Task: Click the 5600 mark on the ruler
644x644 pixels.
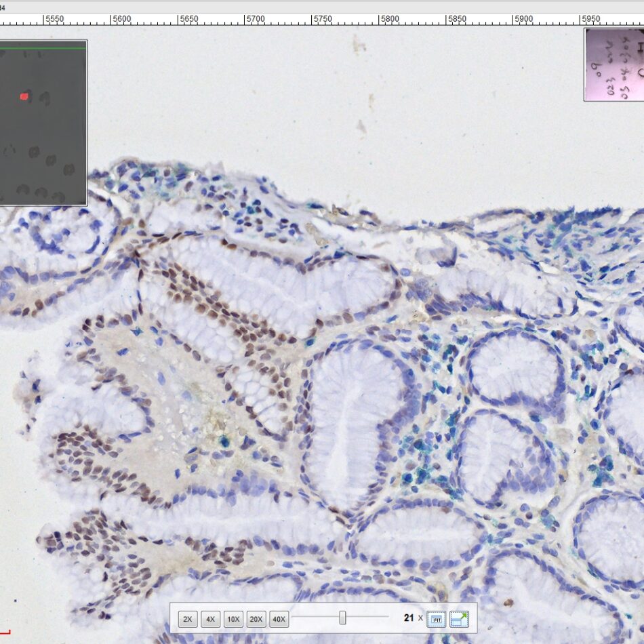Action: (x=121, y=20)
